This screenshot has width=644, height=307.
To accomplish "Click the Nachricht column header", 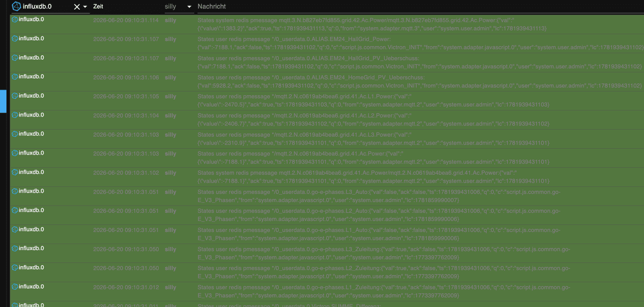I will (x=212, y=6).
